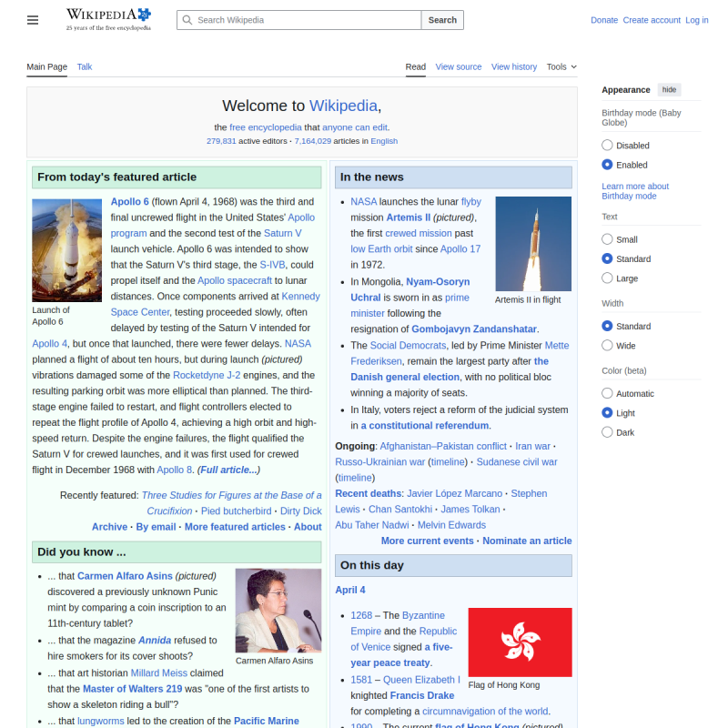Switch color theme to Dark
Screen dimensions: 728x728
coord(607,432)
